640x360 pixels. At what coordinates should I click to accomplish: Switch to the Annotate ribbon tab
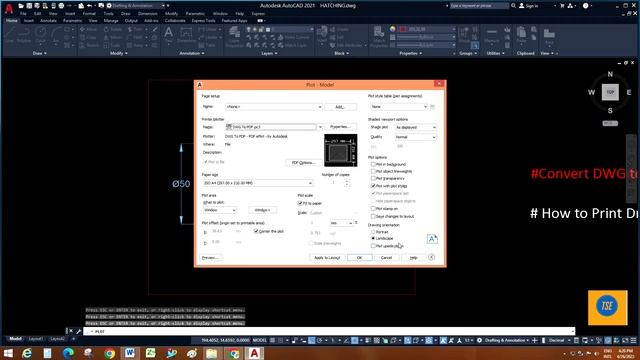click(x=48, y=20)
